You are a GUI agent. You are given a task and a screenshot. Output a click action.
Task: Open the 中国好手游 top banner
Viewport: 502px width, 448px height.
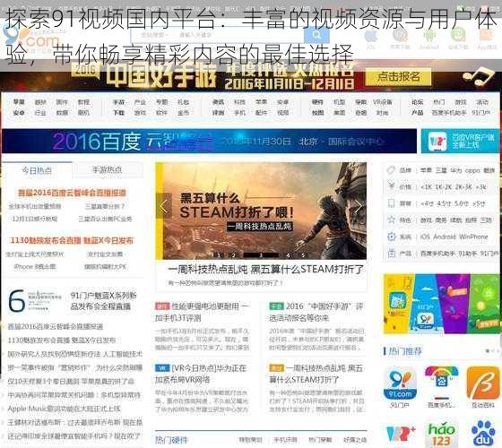coord(251,76)
